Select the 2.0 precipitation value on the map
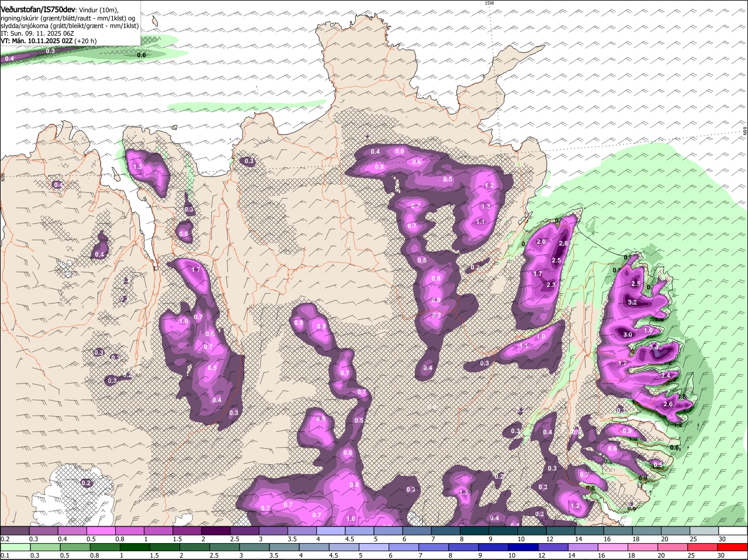The width and height of the screenshot is (748, 560). (541, 241)
